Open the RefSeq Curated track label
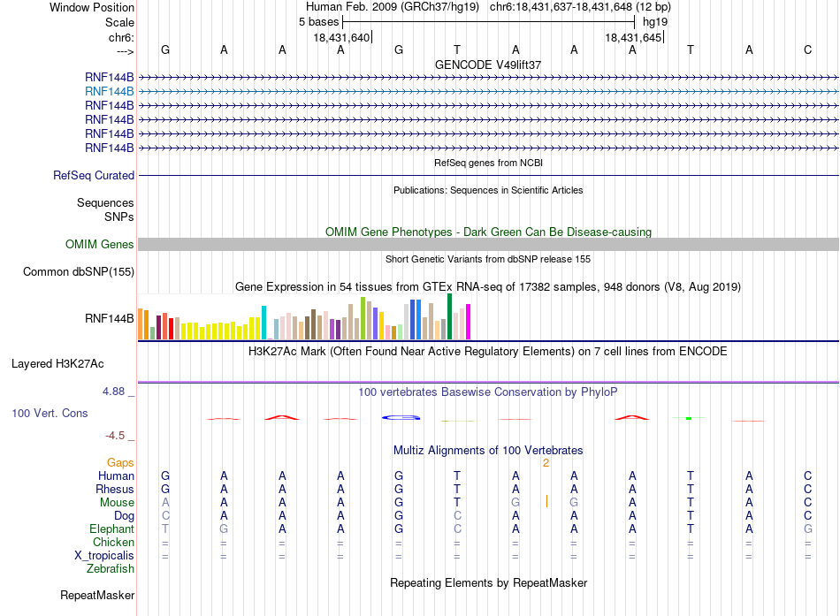 click(x=94, y=175)
